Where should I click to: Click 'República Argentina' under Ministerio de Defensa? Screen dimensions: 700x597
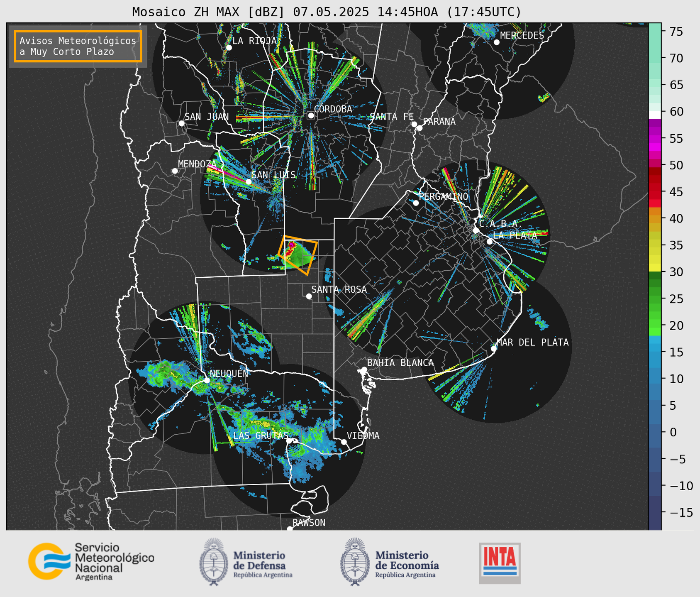tap(263, 575)
